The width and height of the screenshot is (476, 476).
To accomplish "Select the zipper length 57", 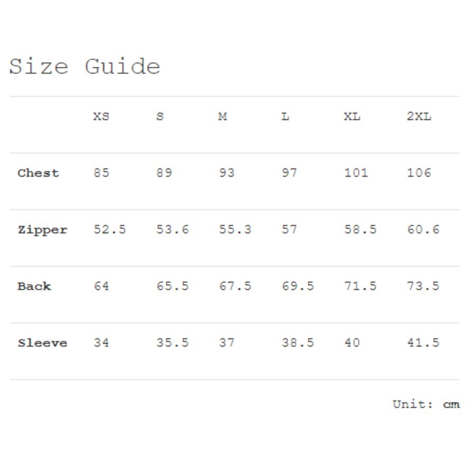I will click(289, 230).
